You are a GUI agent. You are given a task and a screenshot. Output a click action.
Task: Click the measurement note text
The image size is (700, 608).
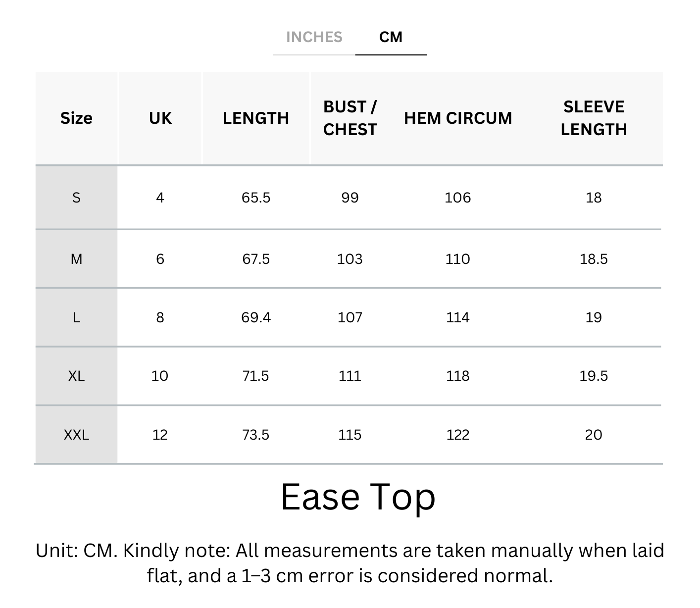pyautogui.click(x=350, y=563)
